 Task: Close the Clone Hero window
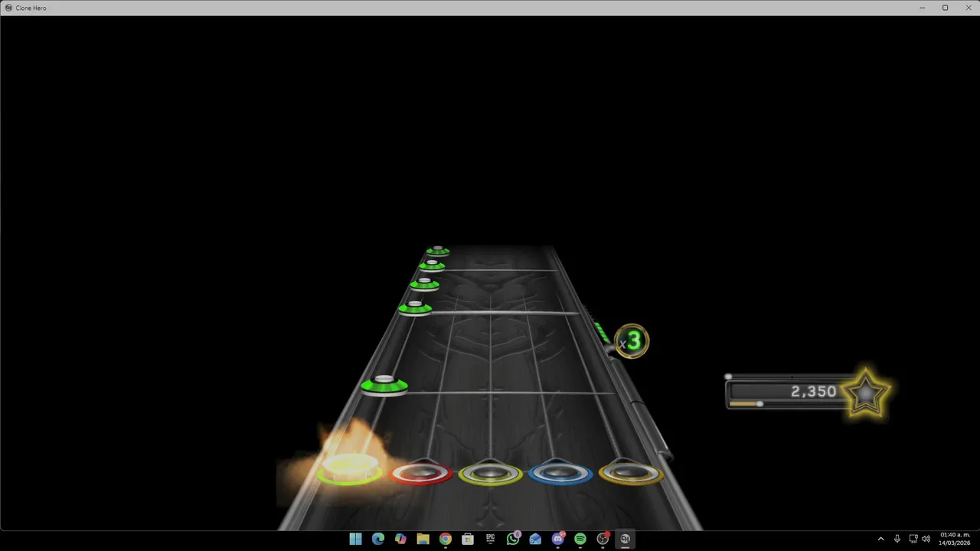coord(968,8)
